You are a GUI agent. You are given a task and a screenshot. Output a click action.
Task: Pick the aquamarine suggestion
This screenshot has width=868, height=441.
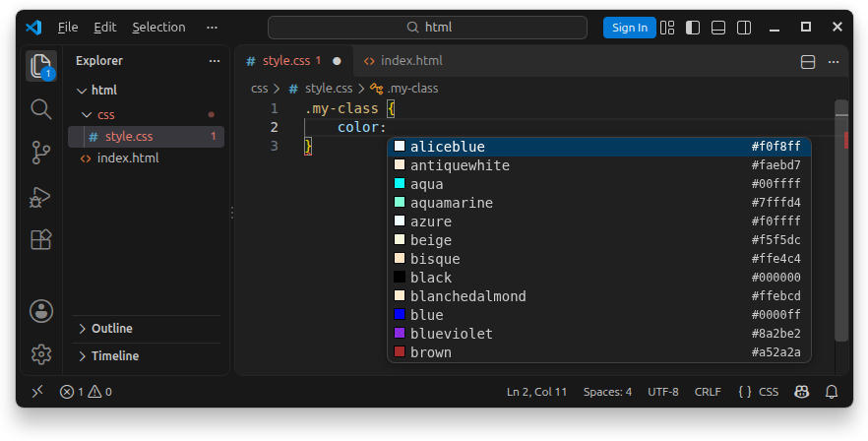pyautogui.click(x=599, y=203)
